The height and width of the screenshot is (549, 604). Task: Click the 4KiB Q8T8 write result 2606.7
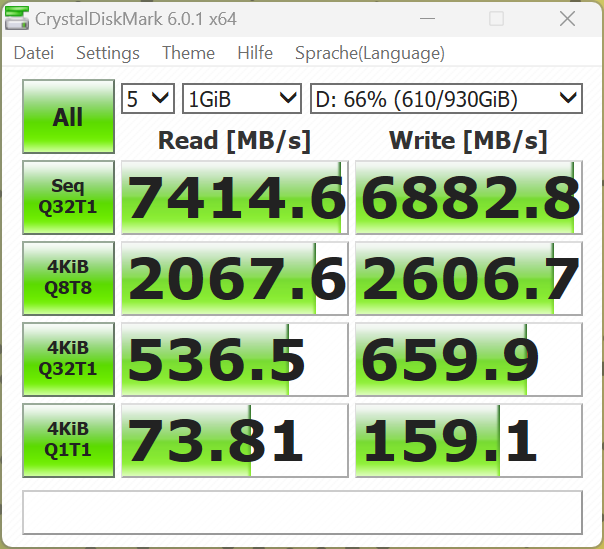tap(469, 278)
